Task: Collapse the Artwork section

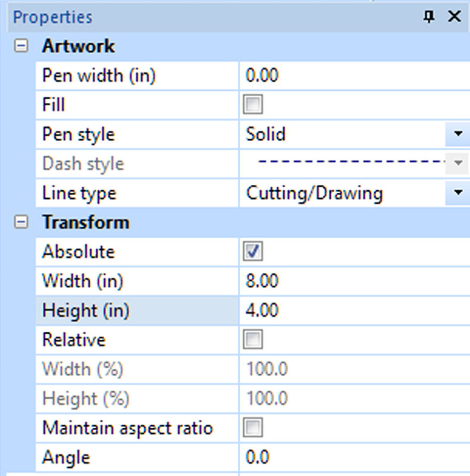Action: pyautogui.click(x=21, y=46)
